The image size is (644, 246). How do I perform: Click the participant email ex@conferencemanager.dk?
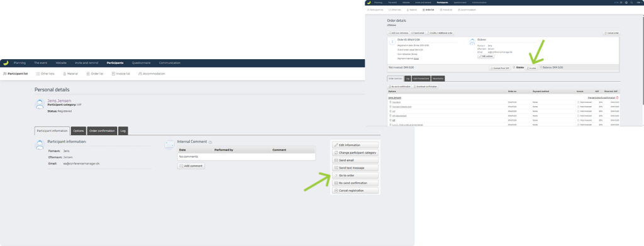[81, 164]
